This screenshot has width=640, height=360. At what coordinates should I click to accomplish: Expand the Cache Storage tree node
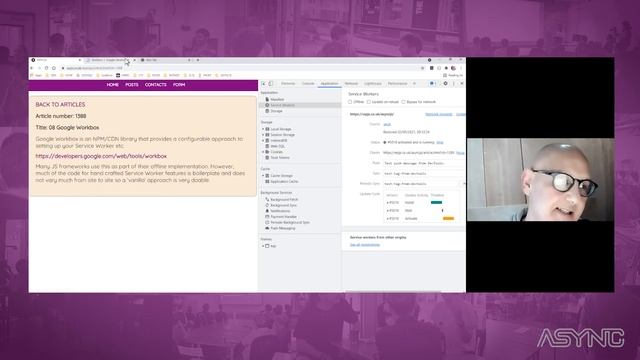click(x=263, y=176)
